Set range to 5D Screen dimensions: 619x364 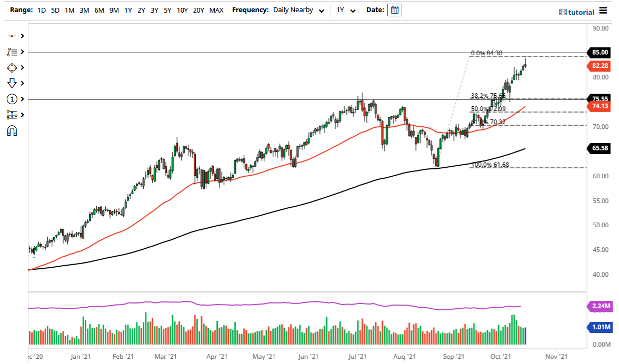click(55, 10)
